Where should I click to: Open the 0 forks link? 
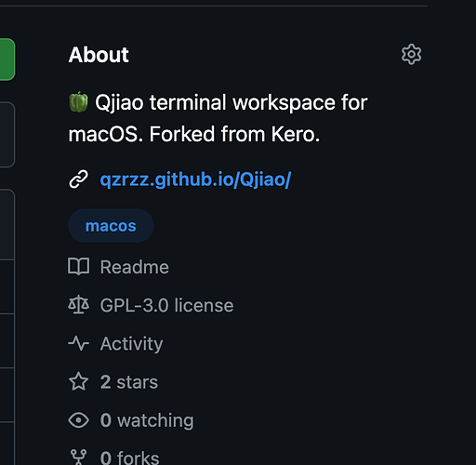(129, 458)
